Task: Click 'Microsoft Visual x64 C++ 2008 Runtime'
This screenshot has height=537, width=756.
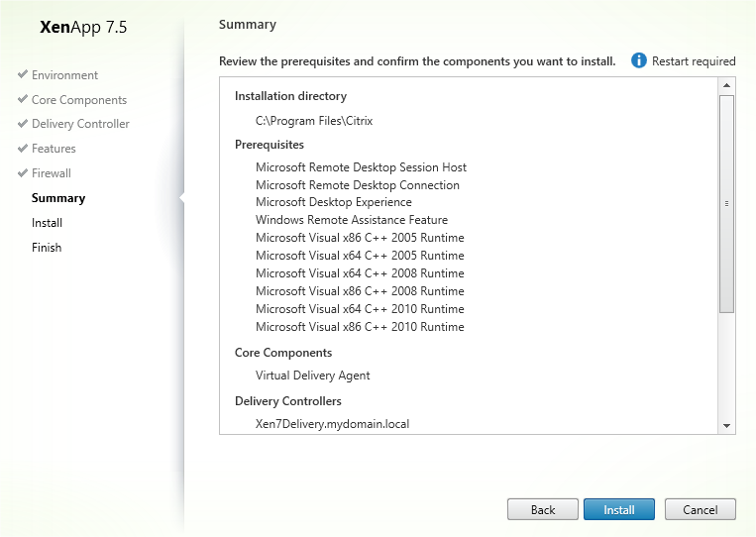Action: (x=360, y=273)
